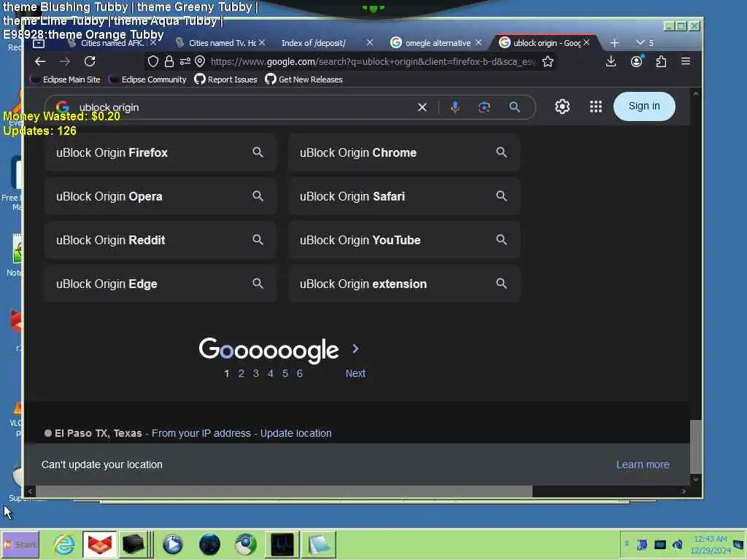747x560 pixels.
Task: Expand the list all tabs dropdown arrow
Action: (x=640, y=42)
